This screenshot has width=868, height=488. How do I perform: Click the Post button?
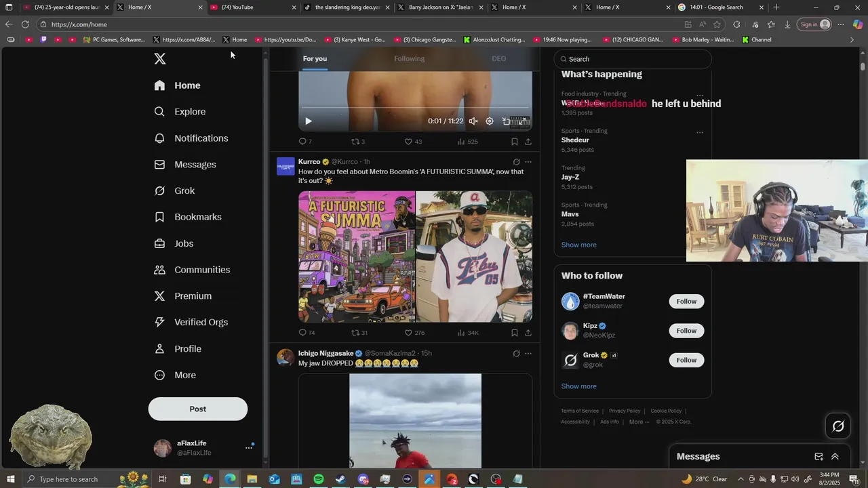[x=198, y=409]
